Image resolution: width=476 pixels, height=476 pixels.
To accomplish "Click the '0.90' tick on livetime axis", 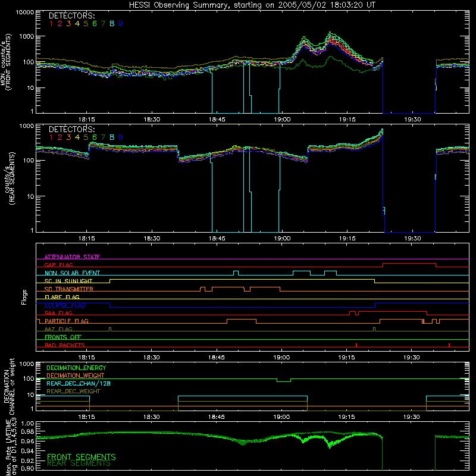I will pos(27,468).
